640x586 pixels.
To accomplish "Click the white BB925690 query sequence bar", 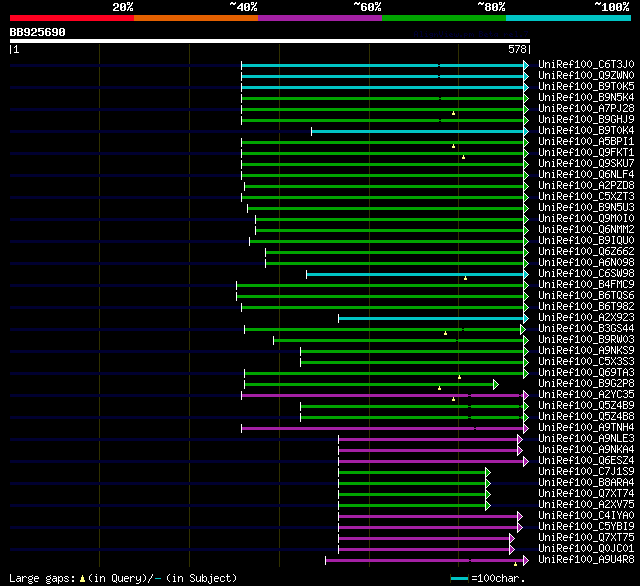I will [x=270, y=41].
